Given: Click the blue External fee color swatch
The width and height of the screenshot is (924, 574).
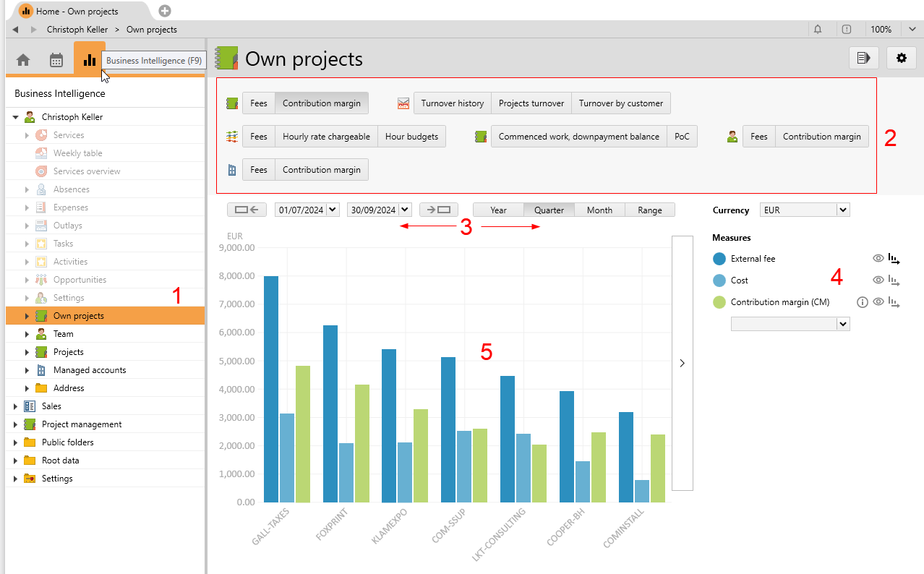Looking at the screenshot, I should pos(719,259).
